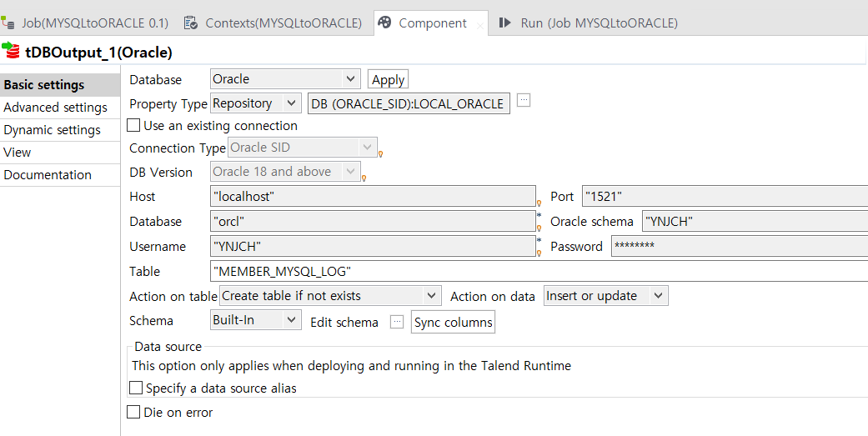This screenshot has width=868, height=436.
Task: Click the Job tab icon
Action: 8,23
